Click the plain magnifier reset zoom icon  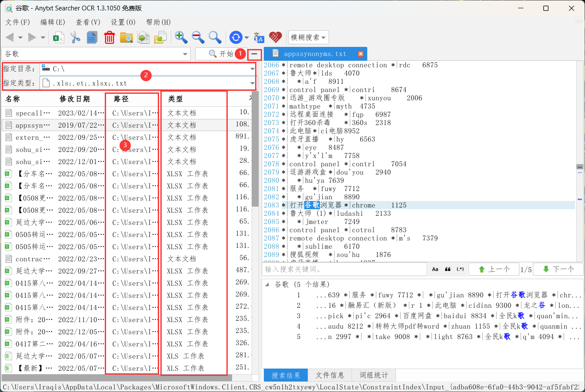tap(215, 38)
